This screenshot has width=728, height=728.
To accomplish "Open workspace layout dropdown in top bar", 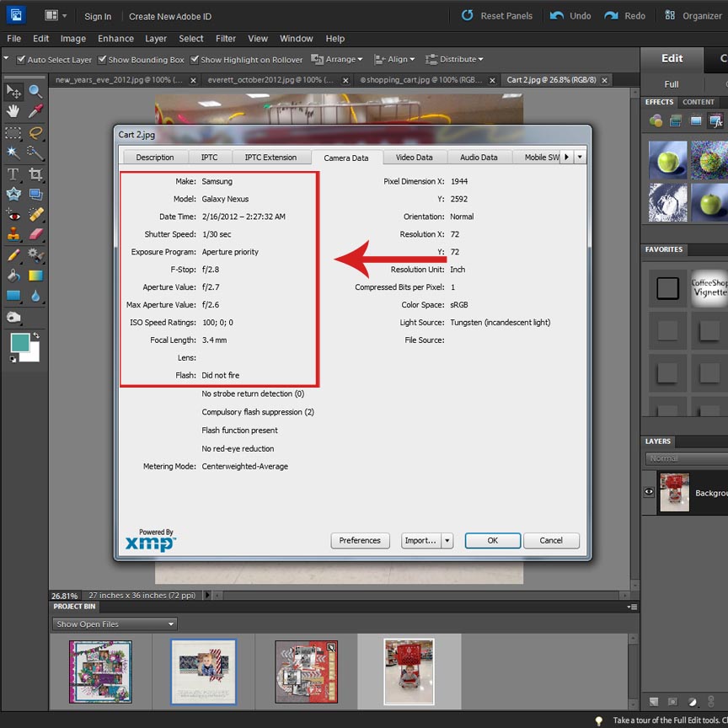I will coord(56,16).
